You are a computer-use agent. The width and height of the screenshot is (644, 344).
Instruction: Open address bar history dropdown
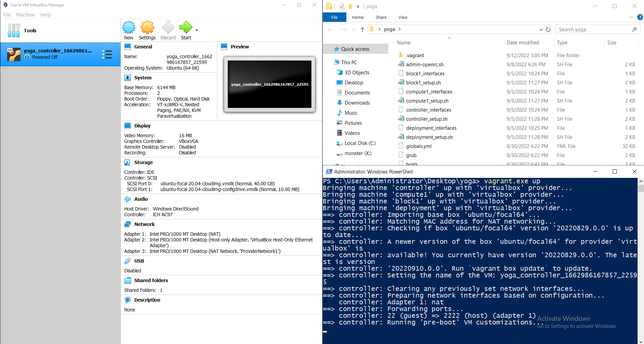click(541, 30)
